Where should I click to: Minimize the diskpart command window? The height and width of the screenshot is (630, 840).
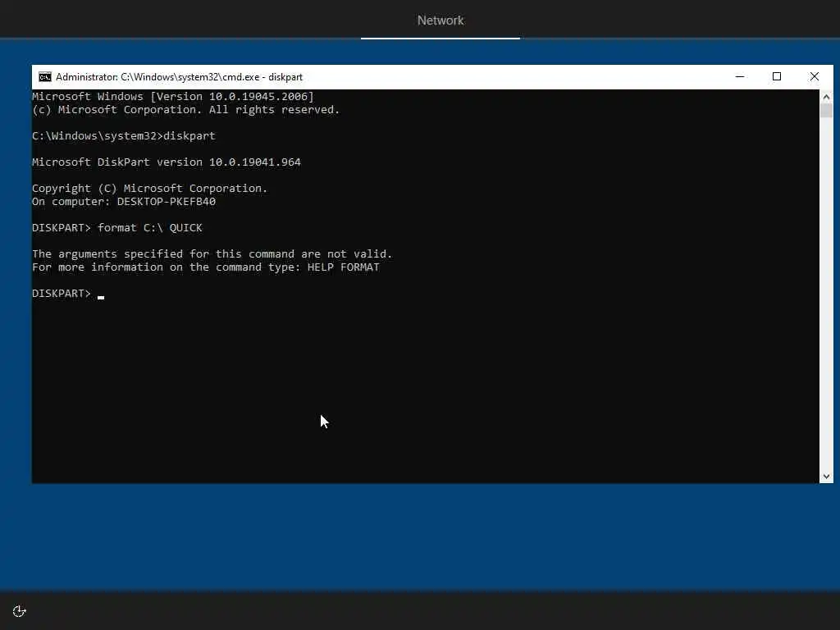740,77
